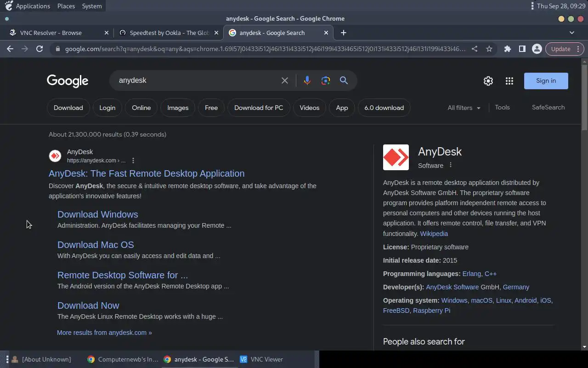This screenshot has height=368, width=588.
Task: Share this page from the address bar
Action: 475,49
